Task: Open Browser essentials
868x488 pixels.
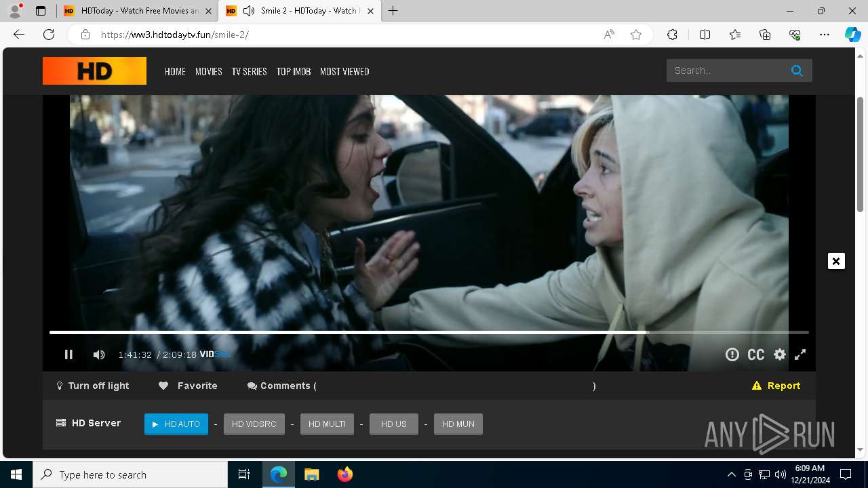Action: (x=795, y=35)
